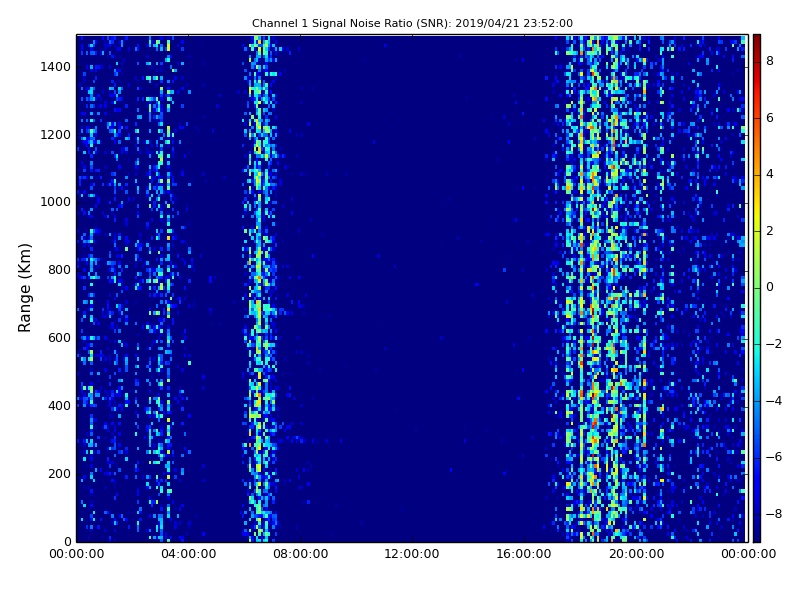Click the 12:00:00 time axis label

[x=412, y=554]
